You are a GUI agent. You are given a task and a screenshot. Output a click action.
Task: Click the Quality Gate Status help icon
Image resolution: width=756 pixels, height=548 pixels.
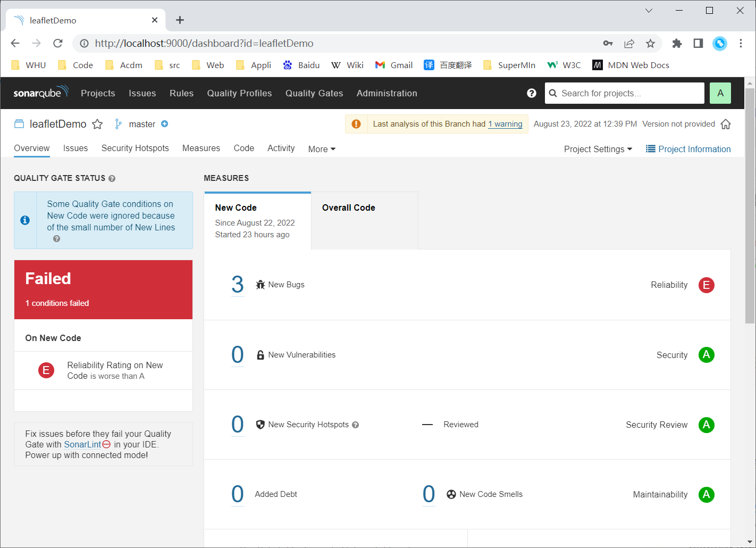click(112, 179)
